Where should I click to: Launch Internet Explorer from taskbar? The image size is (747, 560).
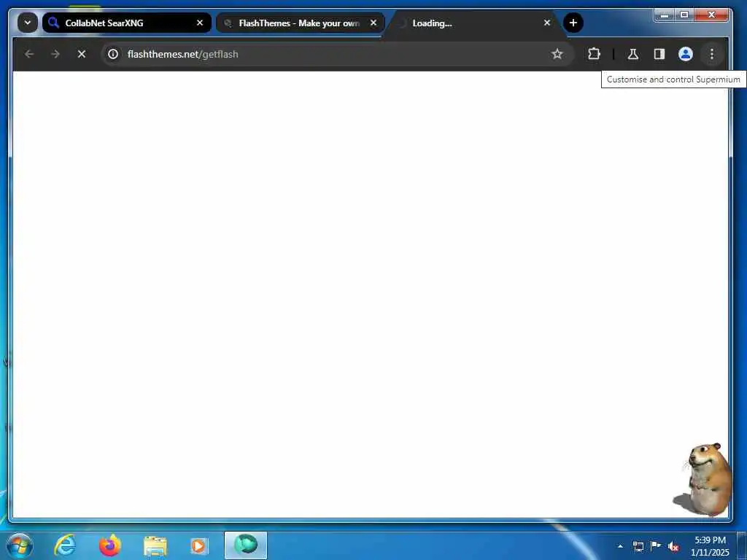[65, 545]
